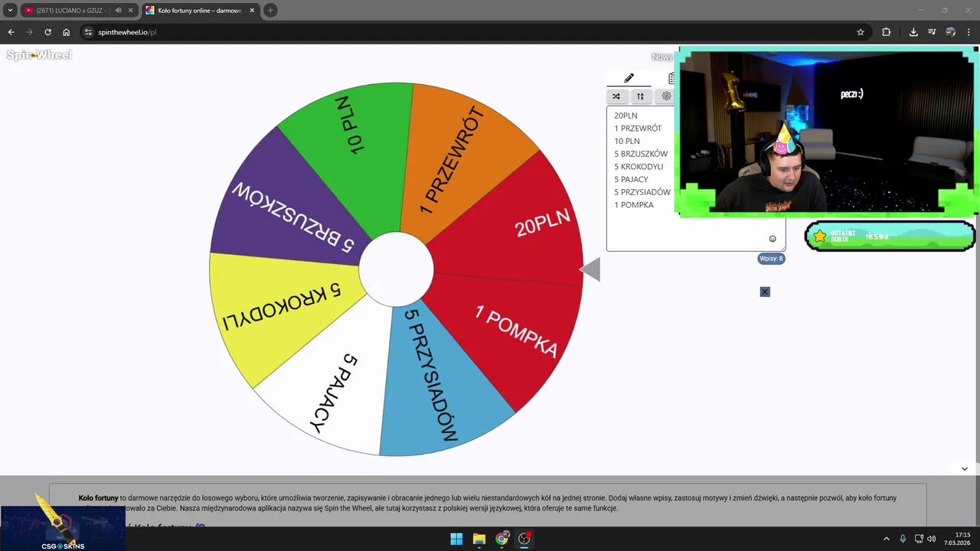The width and height of the screenshot is (980, 551).
Task: Bookmark this page with star icon
Action: [861, 32]
